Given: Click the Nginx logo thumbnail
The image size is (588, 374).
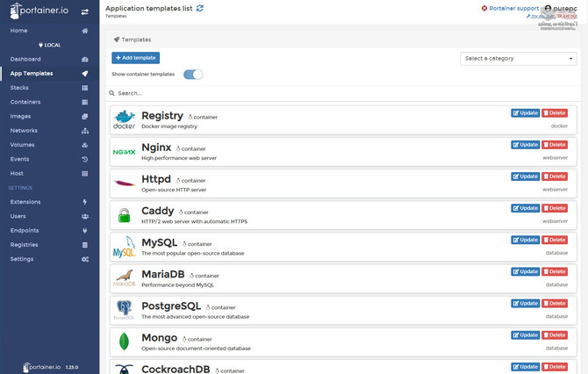Looking at the screenshot, I should point(124,152).
